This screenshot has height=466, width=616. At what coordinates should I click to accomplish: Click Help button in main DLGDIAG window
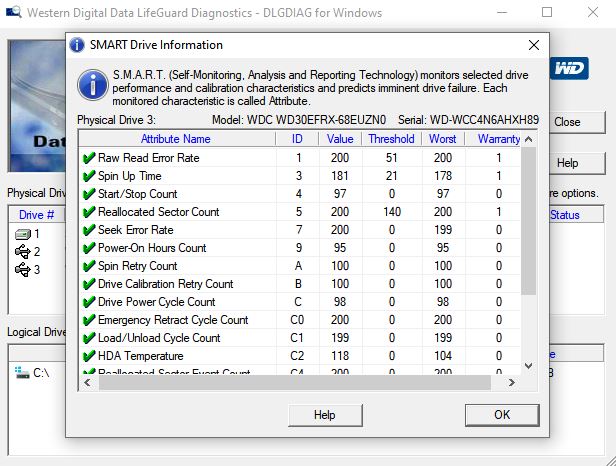coord(576,163)
